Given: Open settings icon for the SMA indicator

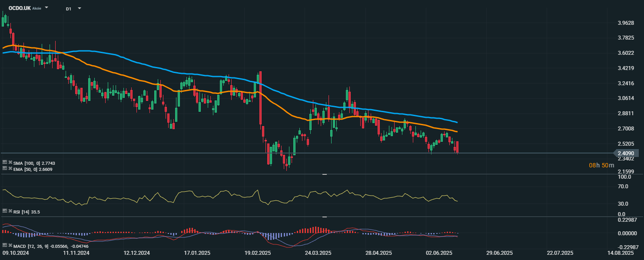Looking at the screenshot, I should 5,163.
